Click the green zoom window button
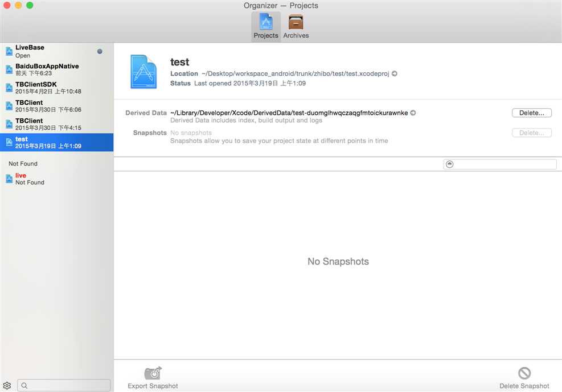Screen dimensions: 562x392 tap(30, 5)
